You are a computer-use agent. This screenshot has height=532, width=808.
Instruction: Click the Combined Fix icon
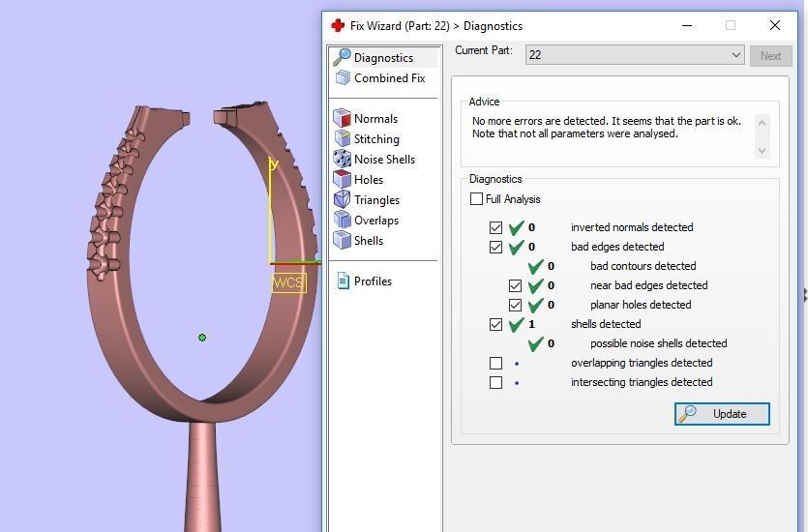[x=343, y=77]
